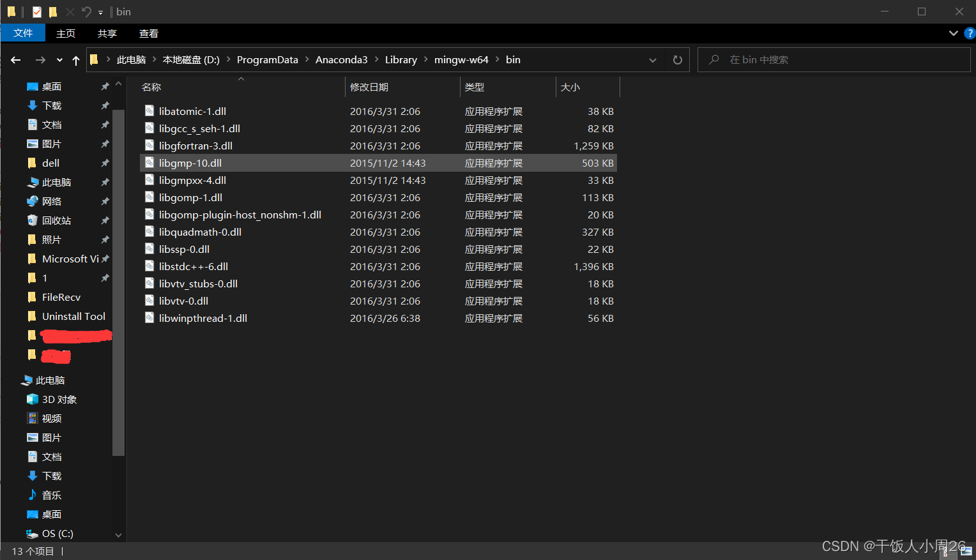Navigate to mingw-w64 in address bar
Viewport: 976px width, 560px height.
(x=461, y=59)
